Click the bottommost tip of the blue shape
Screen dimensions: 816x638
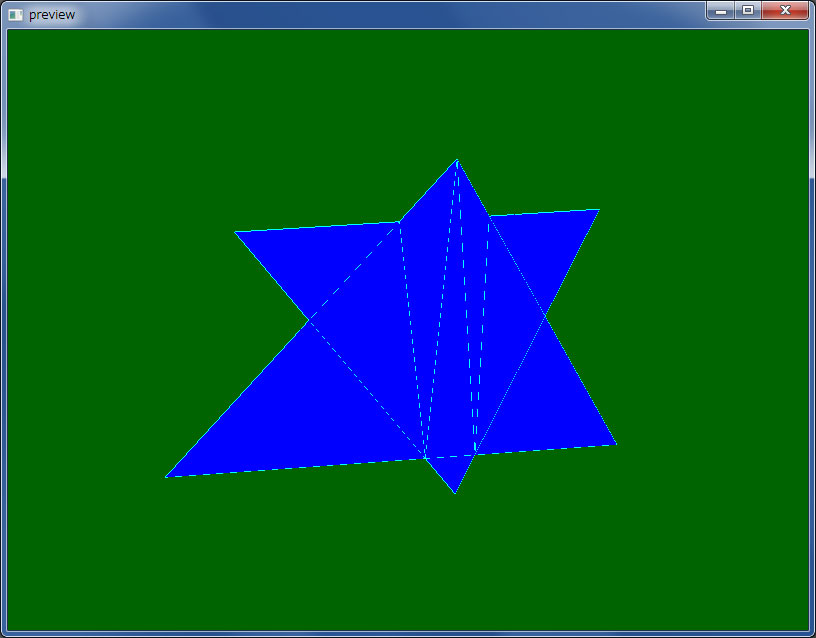455,491
